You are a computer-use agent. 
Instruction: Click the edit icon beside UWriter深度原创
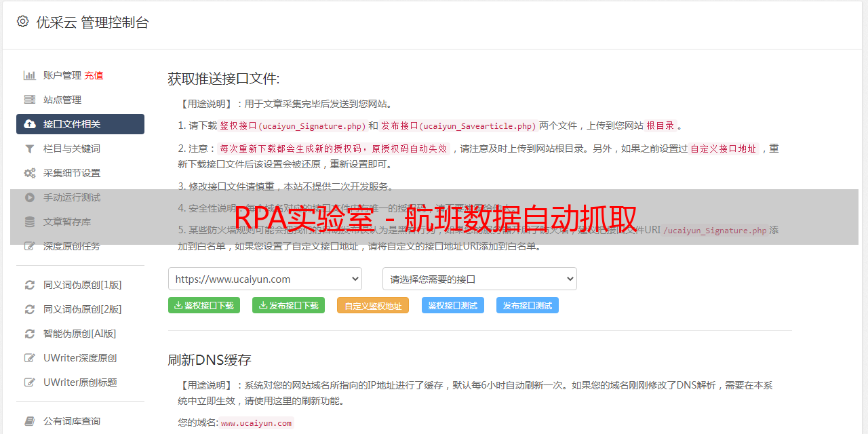[30, 358]
